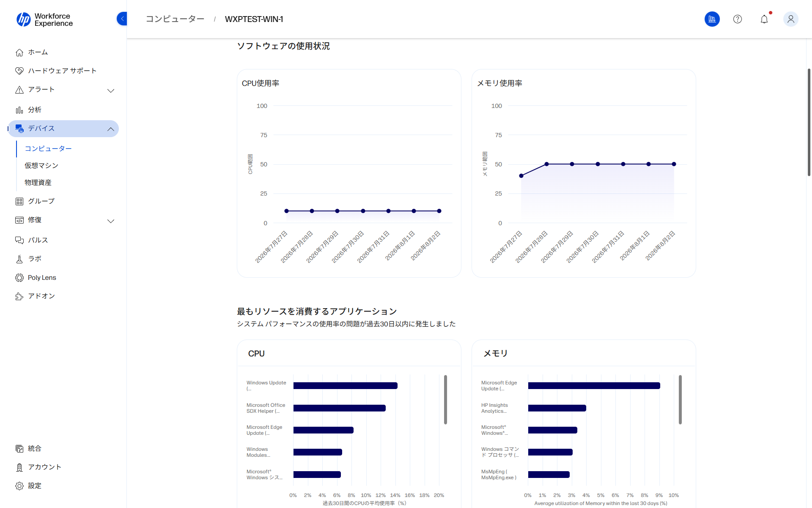Open グループ in the sidebar

[41, 201]
